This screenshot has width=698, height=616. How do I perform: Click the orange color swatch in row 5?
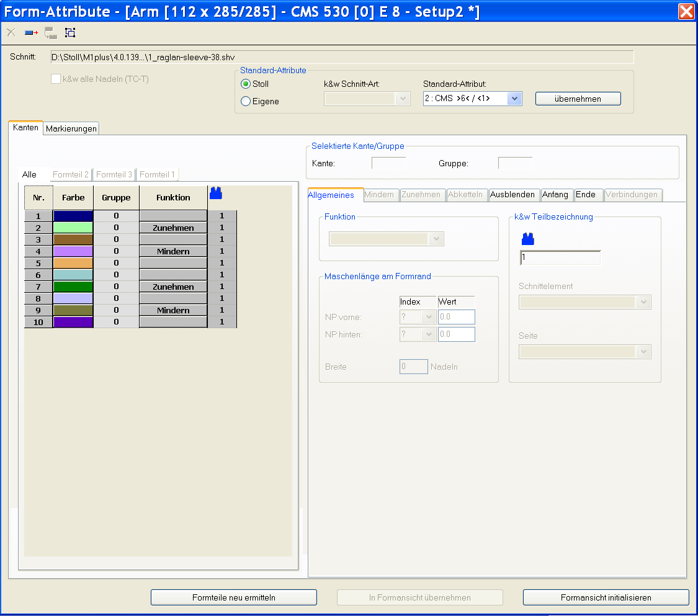point(73,263)
